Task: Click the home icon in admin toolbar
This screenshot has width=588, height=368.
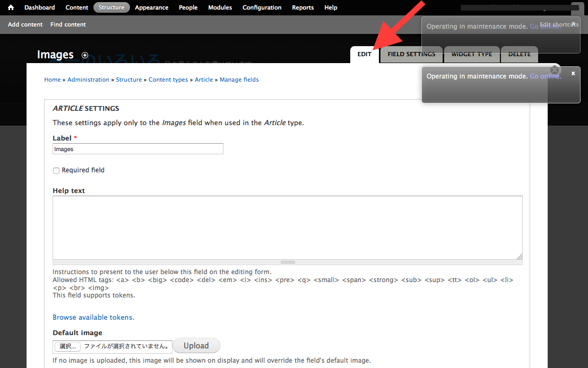Action: click(11, 7)
